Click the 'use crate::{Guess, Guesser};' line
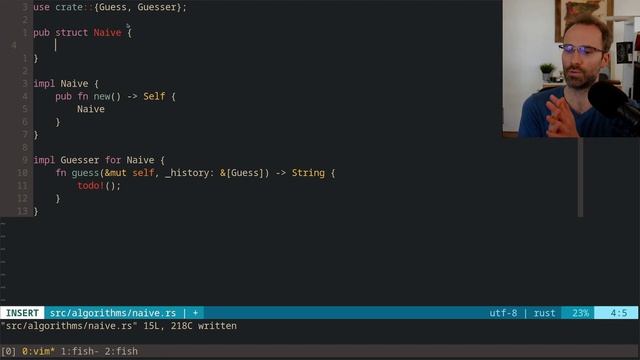The width and height of the screenshot is (640, 360). (110, 7)
